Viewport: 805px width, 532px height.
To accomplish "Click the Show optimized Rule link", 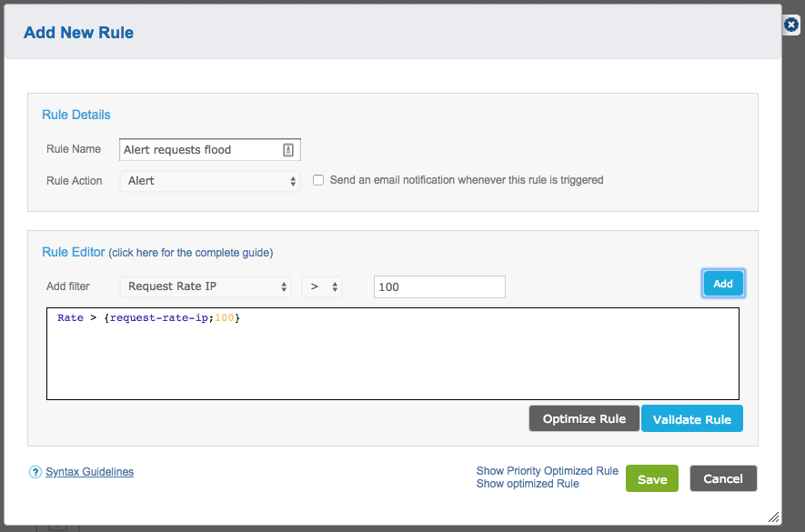I will point(528,484).
